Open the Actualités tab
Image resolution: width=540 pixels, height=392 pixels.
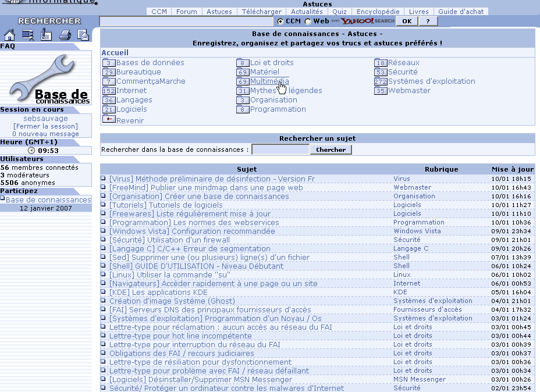(307, 12)
